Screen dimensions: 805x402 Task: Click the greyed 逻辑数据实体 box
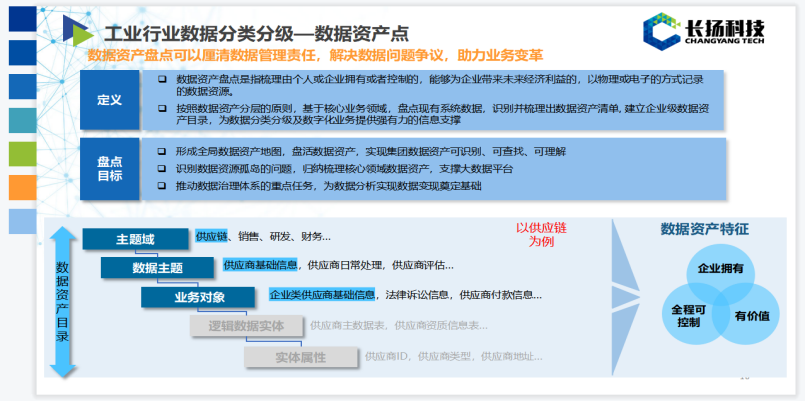[245, 326]
